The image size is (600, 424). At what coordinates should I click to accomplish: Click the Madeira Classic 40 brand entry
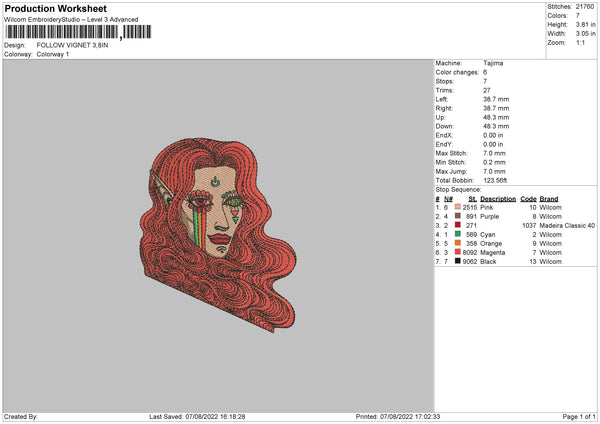[x=567, y=225]
